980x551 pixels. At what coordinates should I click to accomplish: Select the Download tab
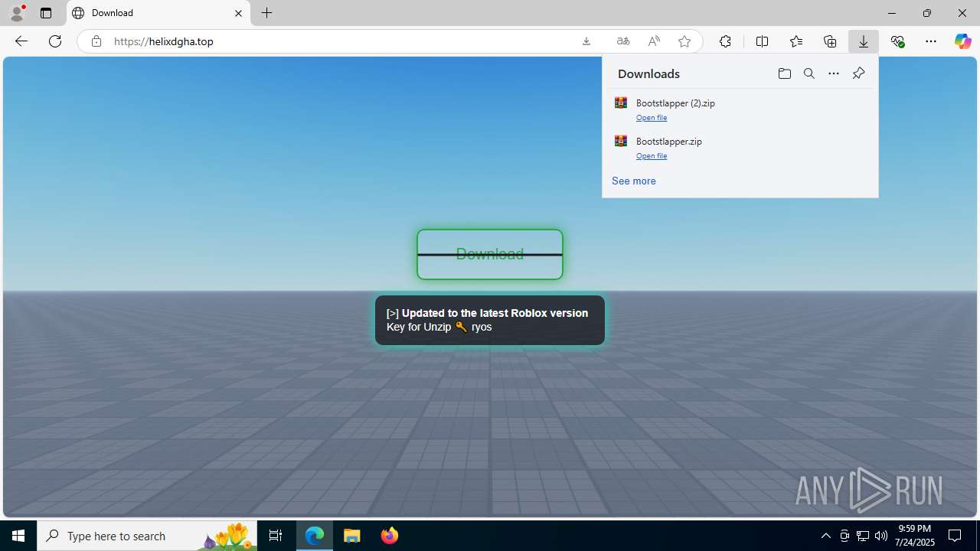[158, 13]
